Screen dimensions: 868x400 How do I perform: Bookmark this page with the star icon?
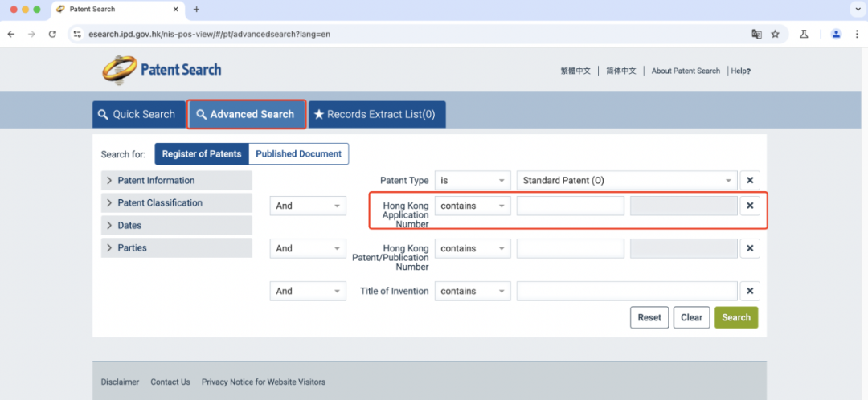[x=776, y=34]
